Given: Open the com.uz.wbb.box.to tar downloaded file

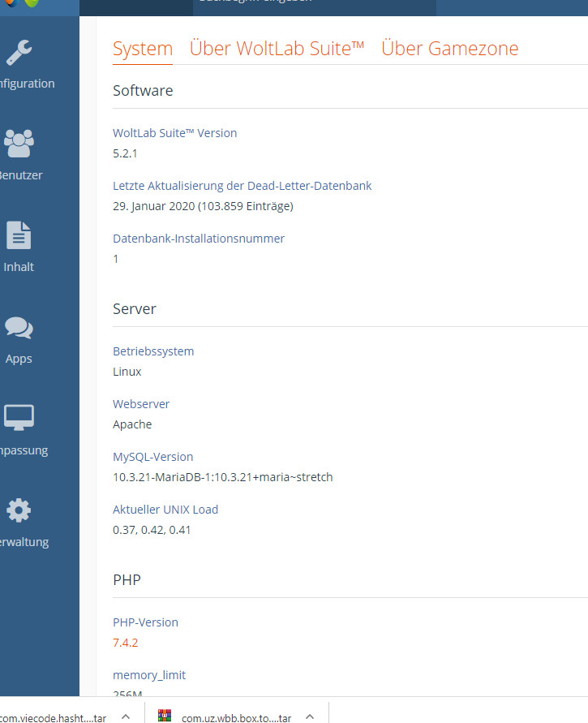Looking at the screenshot, I should click(x=235, y=718).
